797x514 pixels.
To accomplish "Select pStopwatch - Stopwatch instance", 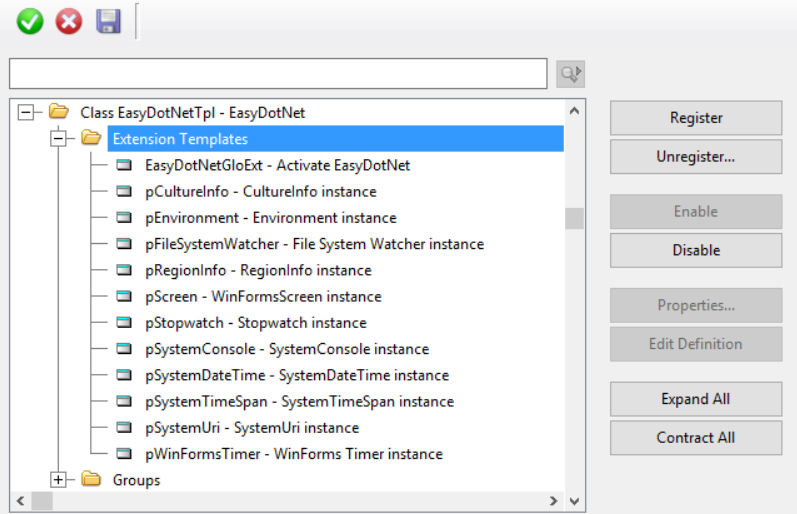I will [256, 323].
